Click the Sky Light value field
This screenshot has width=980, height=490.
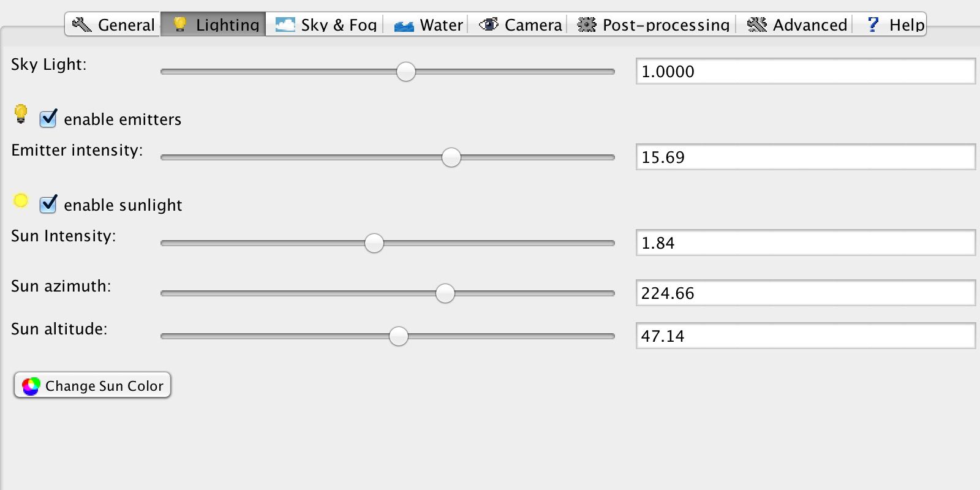[805, 72]
